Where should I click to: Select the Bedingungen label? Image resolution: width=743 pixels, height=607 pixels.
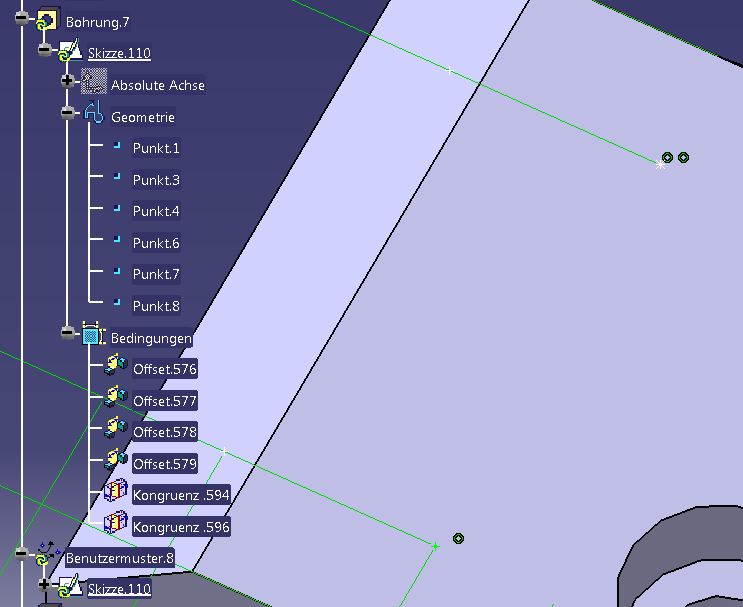(x=151, y=338)
